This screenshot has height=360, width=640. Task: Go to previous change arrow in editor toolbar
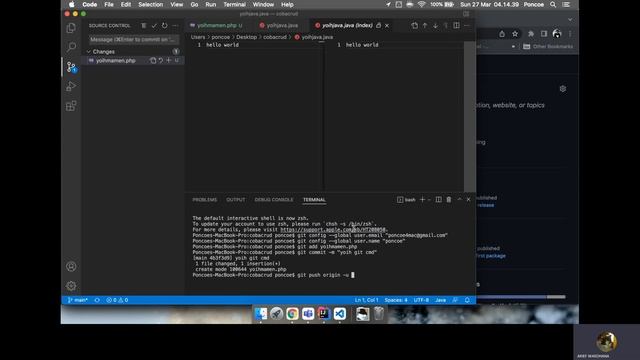(425, 25)
